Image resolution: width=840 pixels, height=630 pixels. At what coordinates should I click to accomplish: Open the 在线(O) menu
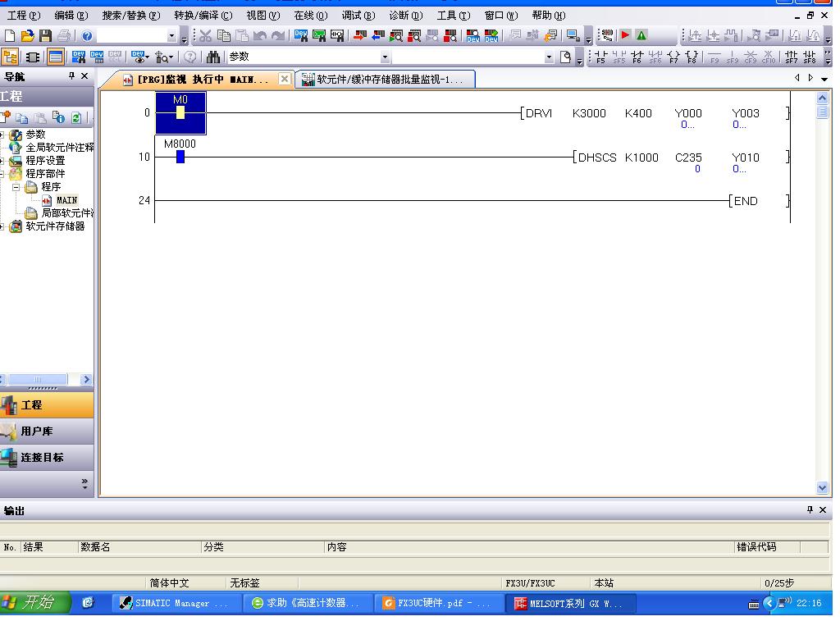310,16
